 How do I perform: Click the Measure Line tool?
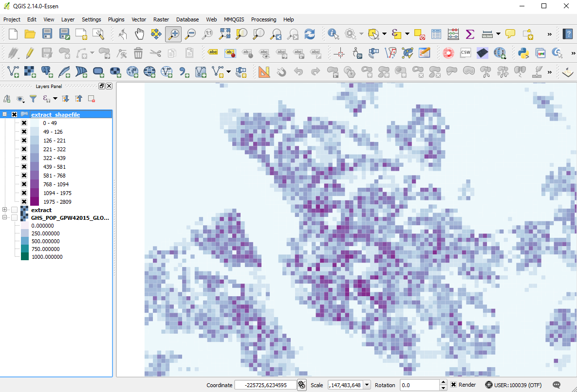pyautogui.click(x=488, y=34)
